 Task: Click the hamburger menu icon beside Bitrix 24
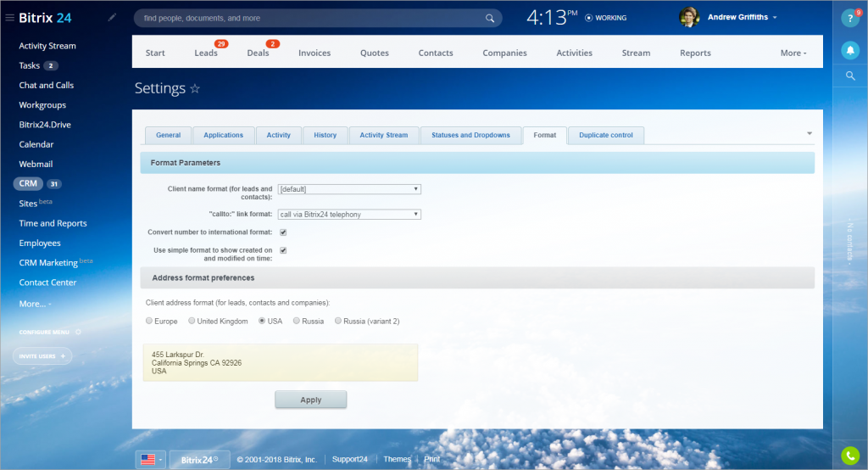tap(9, 18)
